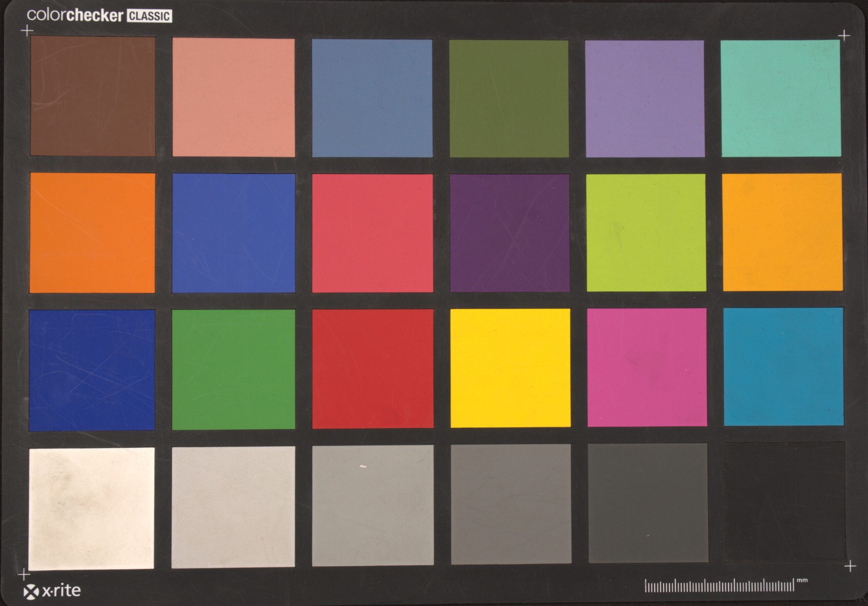Screen dimensions: 868x606
Task: Select the light skin pink swatch
Action: click(x=234, y=98)
